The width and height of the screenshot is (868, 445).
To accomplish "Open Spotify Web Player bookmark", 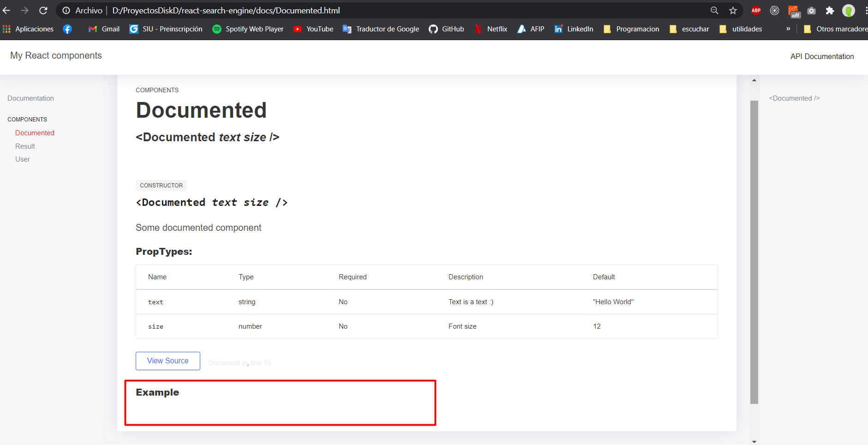I will coord(248,29).
